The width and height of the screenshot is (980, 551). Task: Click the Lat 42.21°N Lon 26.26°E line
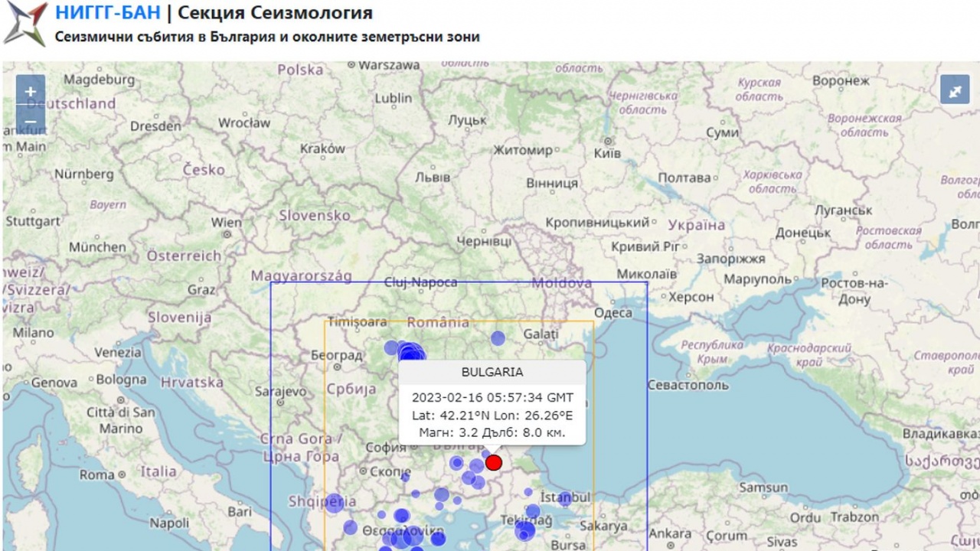[492, 416]
